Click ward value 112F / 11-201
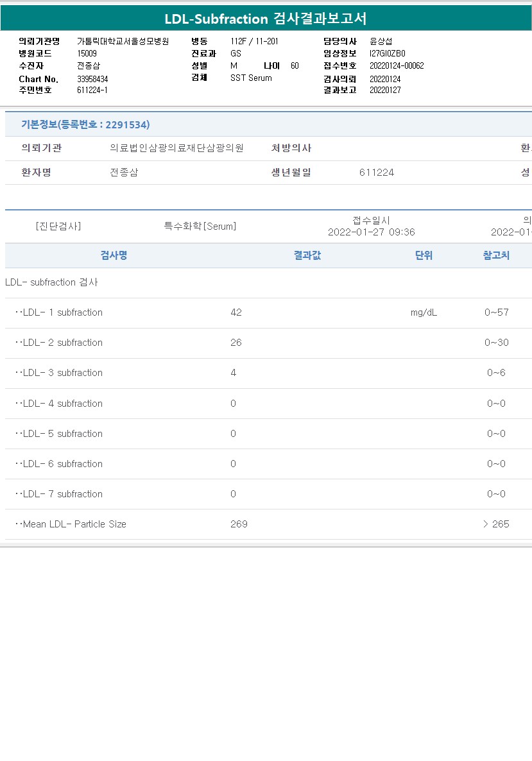Screen dimensions: 532x761 254,41
